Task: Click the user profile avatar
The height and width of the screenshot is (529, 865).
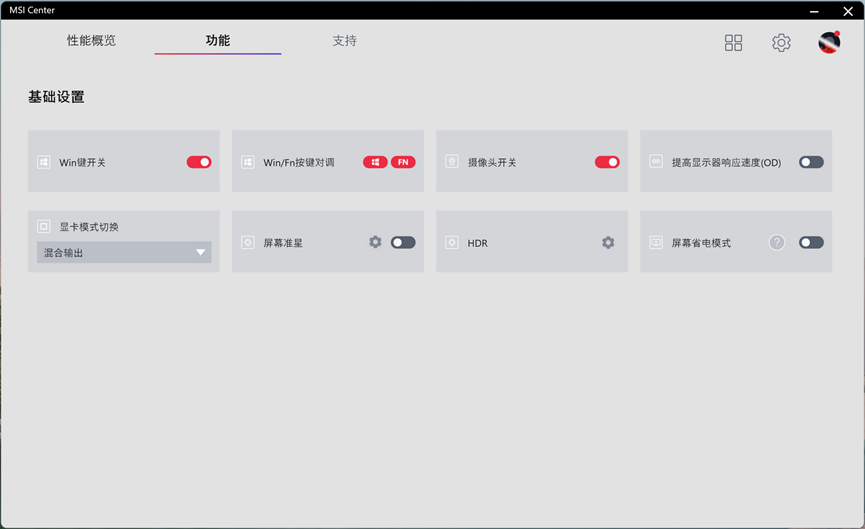Action: 829,42
